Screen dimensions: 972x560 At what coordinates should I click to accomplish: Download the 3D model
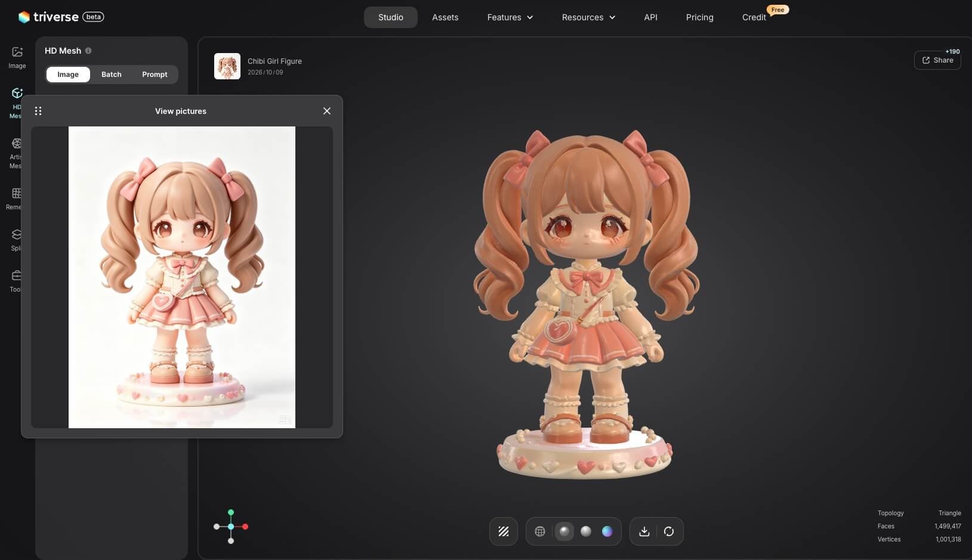click(644, 531)
